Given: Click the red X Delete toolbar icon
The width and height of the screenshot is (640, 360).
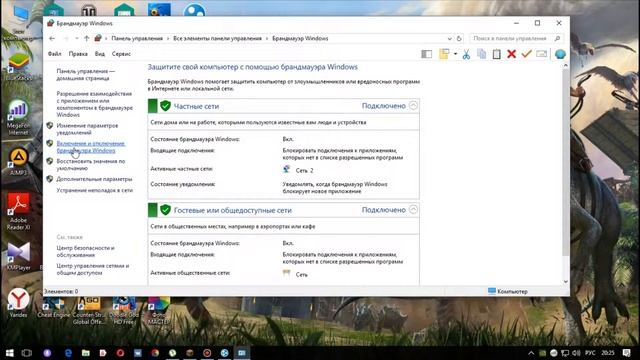Looking at the screenshot, I should [x=511, y=54].
